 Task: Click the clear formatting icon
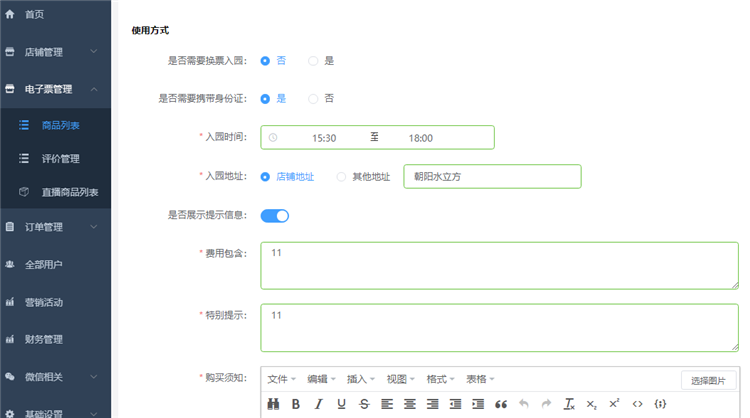coord(569,404)
